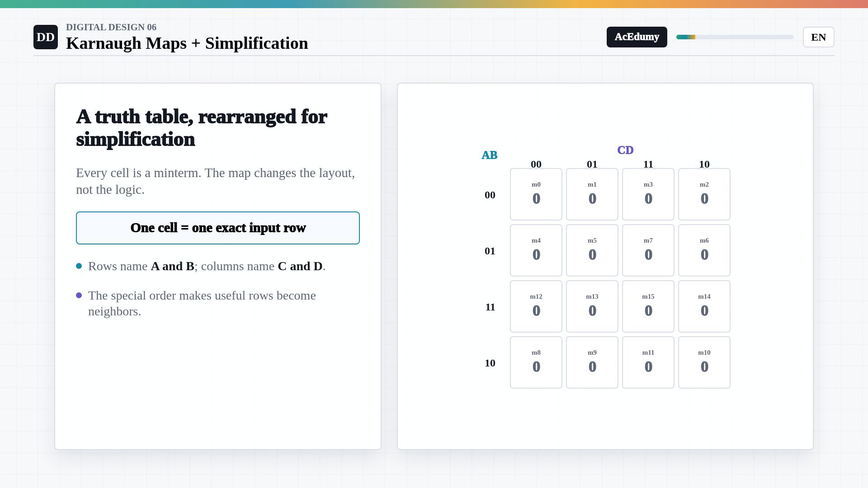868x488 pixels.
Task: Flip the m10 cell in the bottom row
Action: [704, 362]
